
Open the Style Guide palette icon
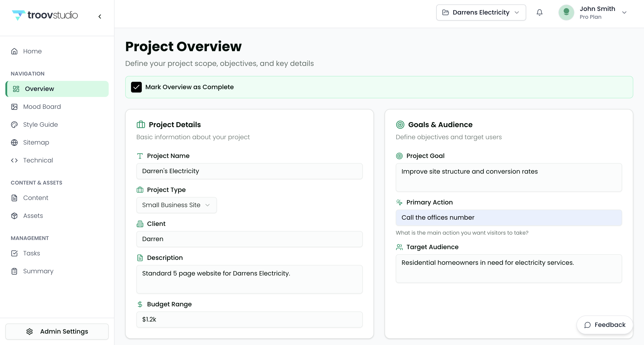coord(14,125)
